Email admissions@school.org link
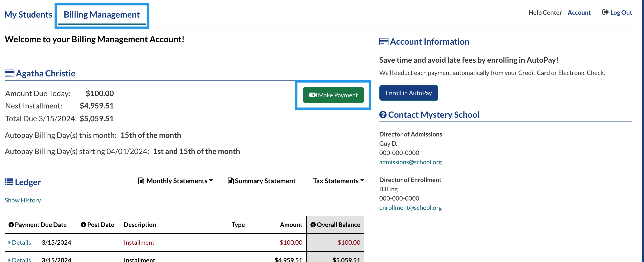644x262 pixels. click(x=410, y=162)
